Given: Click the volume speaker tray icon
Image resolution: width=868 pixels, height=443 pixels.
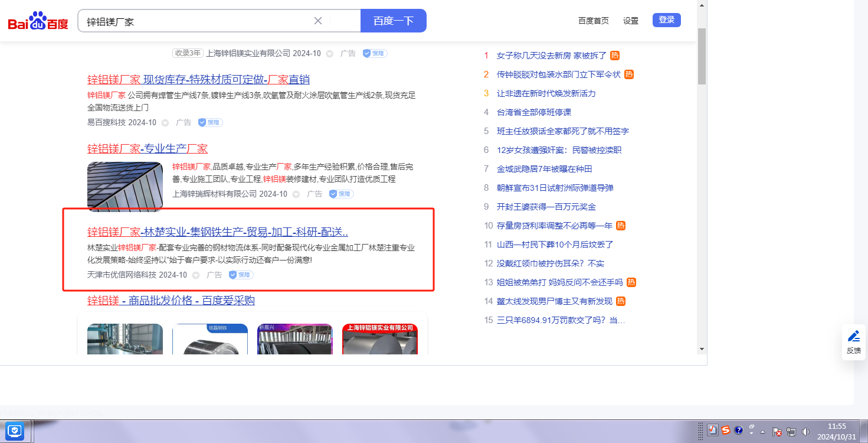Looking at the screenshot, I should [806, 432].
